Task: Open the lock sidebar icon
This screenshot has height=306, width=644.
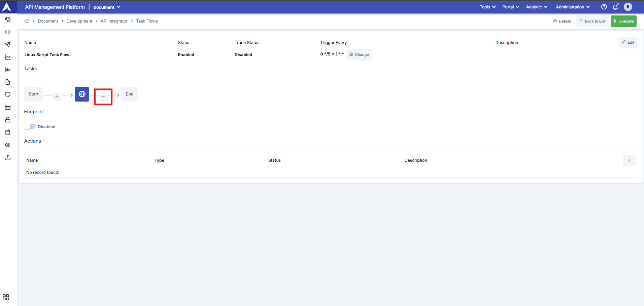Action: (8, 120)
